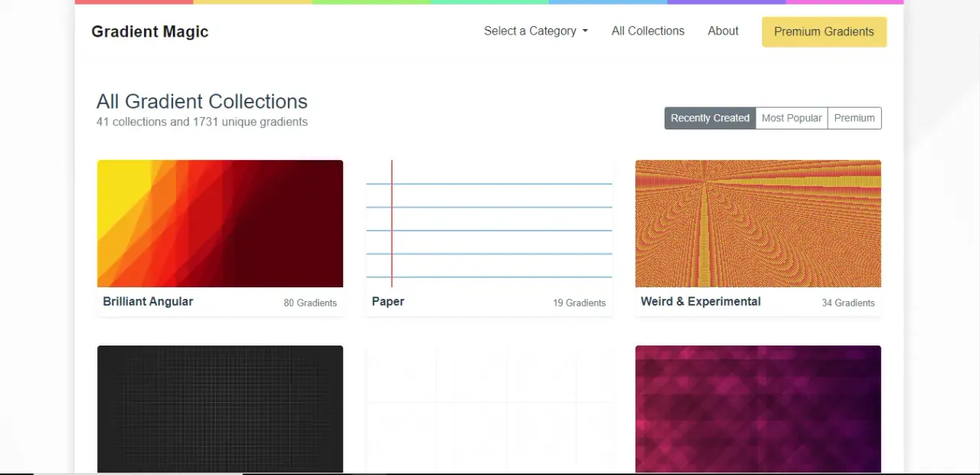Open the dark grid texture collection thumbnail
980x475 pixels.
(220, 409)
